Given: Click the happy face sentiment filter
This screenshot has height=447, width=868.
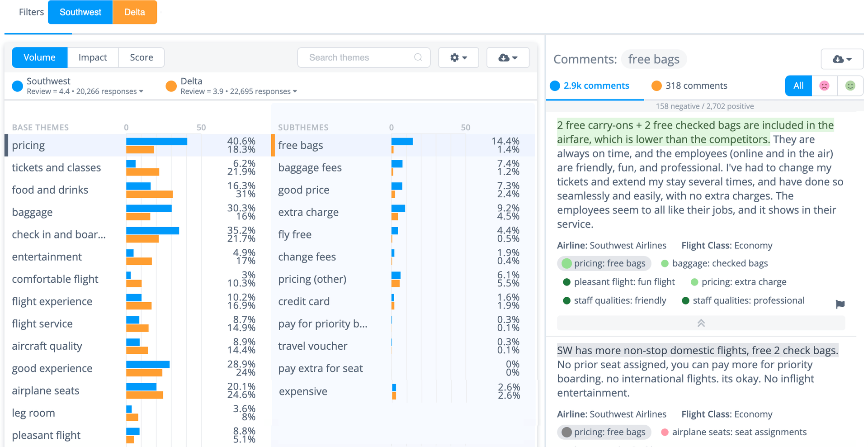Looking at the screenshot, I should tap(850, 86).
